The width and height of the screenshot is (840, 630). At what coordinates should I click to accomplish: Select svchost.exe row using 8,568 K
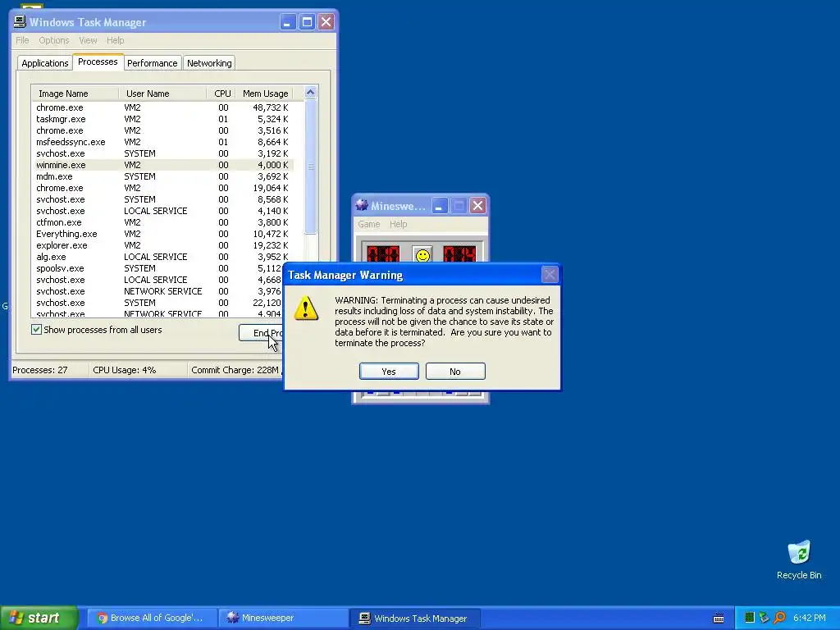[x=162, y=199]
